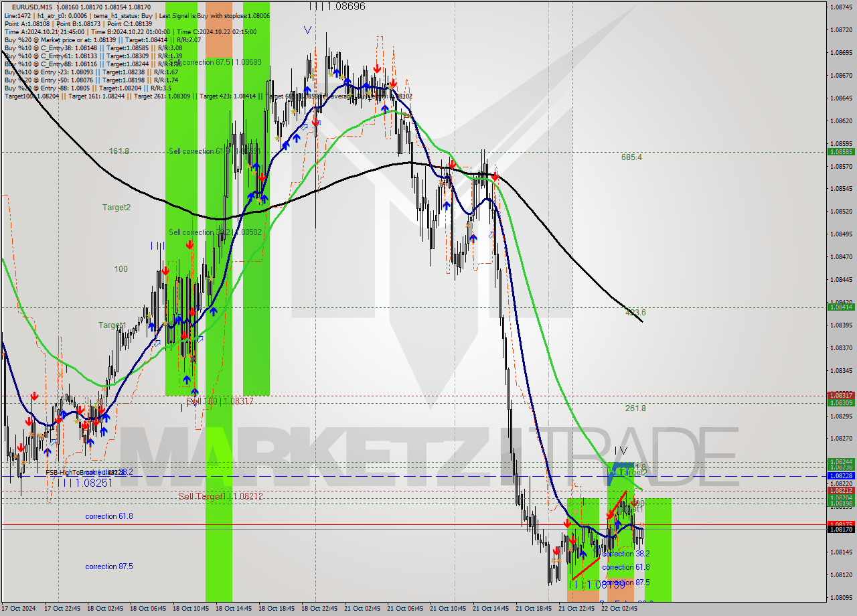Select the '423.6' Fibonacci label
This screenshot has width=857, height=616.
click(x=635, y=312)
